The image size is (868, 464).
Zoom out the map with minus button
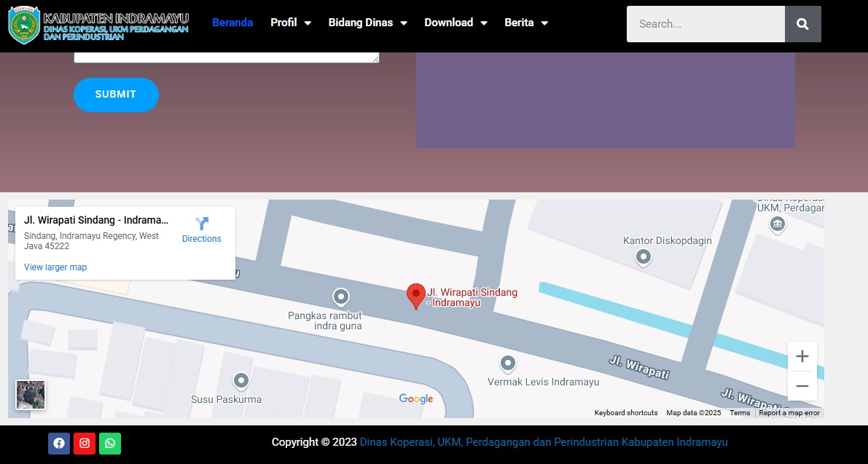802,386
